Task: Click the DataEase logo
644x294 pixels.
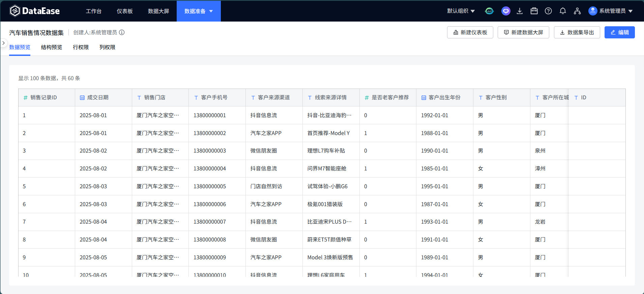Action: 34,11
